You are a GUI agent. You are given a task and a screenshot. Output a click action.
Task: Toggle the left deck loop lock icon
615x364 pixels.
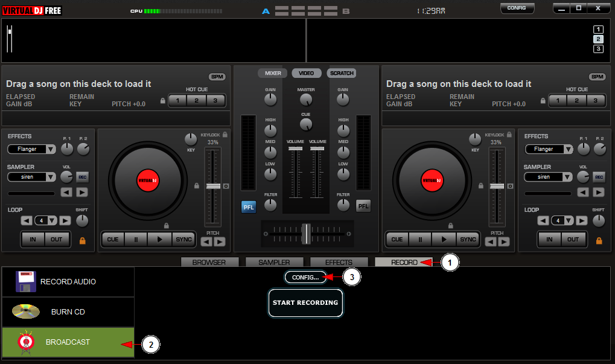pos(82,240)
